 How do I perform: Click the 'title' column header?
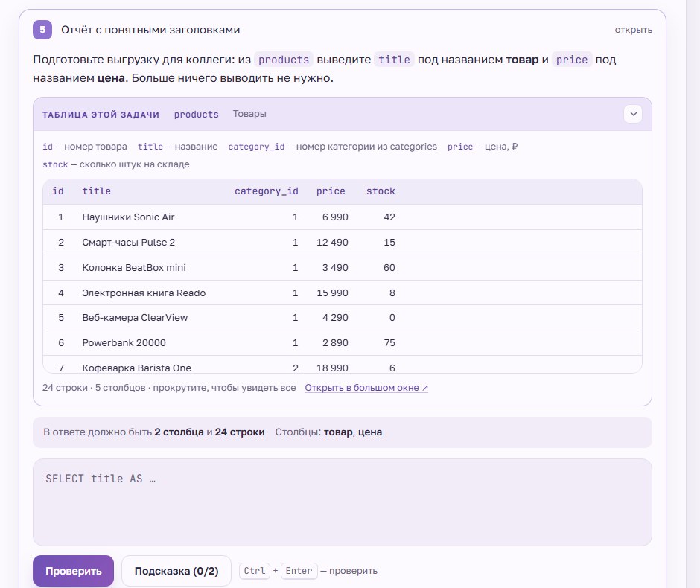[x=96, y=191]
